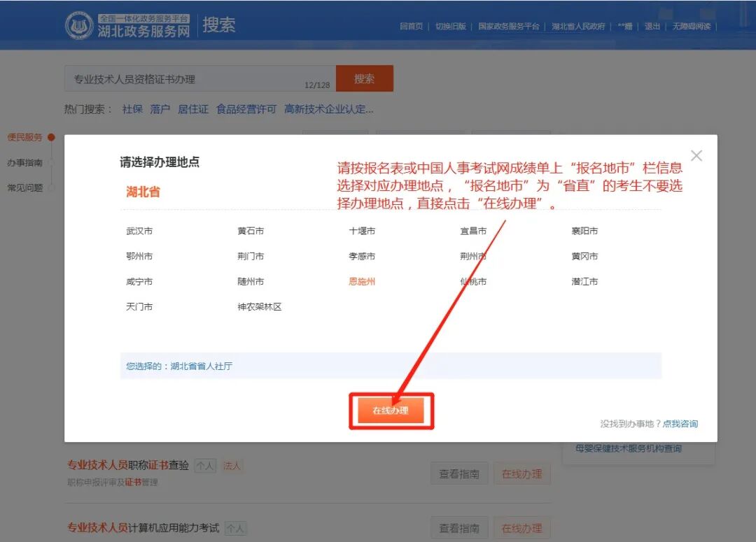Click 切换旧版 in the header
The image size is (756, 542).
(x=451, y=27)
